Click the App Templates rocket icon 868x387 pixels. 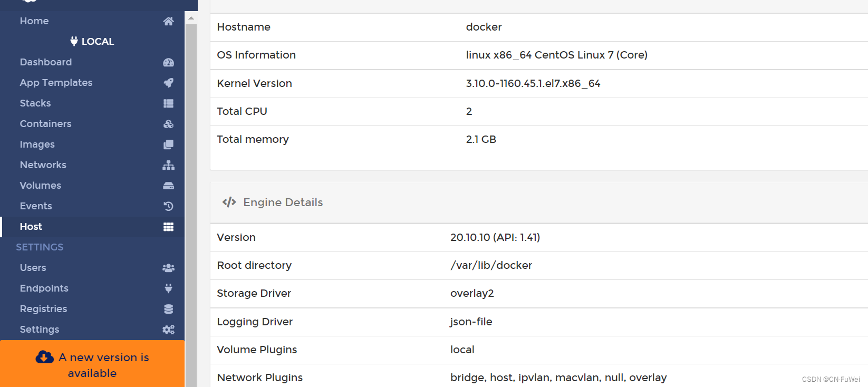pyautogui.click(x=168, y=83)
